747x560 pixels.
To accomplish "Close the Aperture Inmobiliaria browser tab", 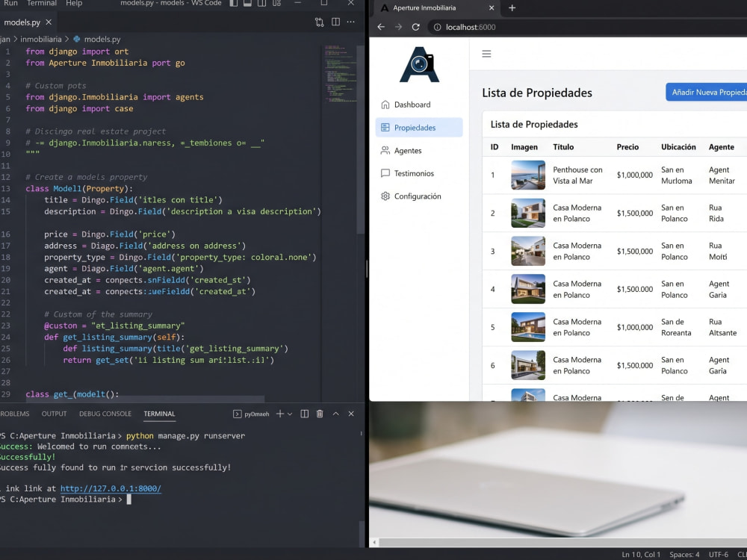I will click(492, 8).
